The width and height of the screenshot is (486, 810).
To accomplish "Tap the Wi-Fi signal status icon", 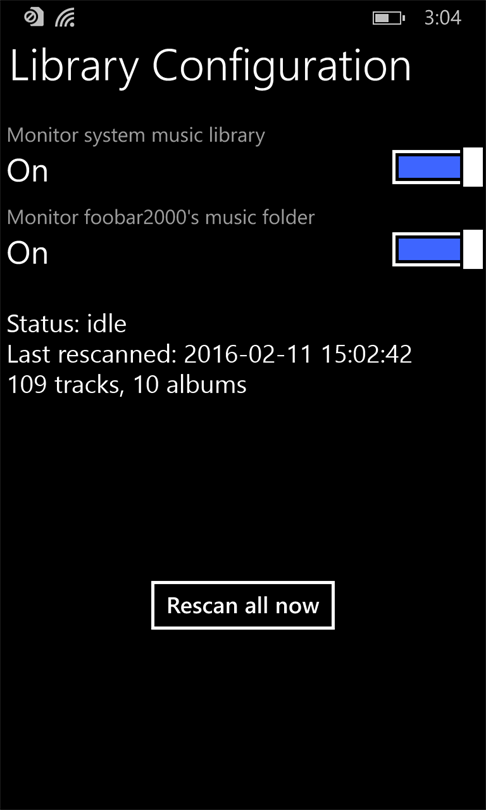I will click(65, 18).
